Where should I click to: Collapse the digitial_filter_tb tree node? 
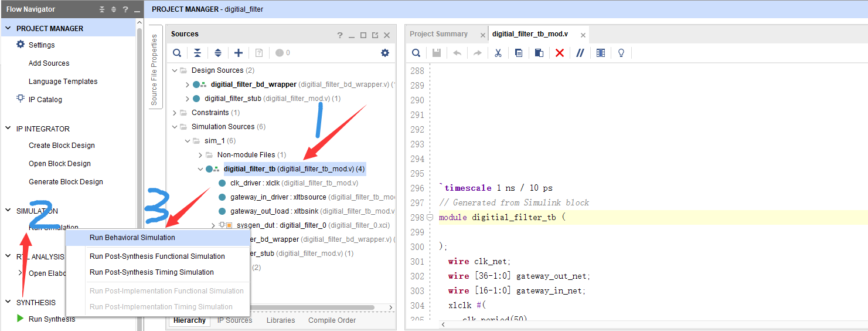pyautogui.click(x=200, y=169)
